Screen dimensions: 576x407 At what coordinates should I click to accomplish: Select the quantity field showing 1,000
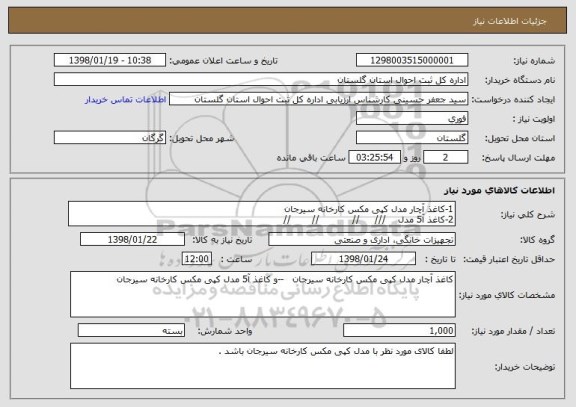399,331
